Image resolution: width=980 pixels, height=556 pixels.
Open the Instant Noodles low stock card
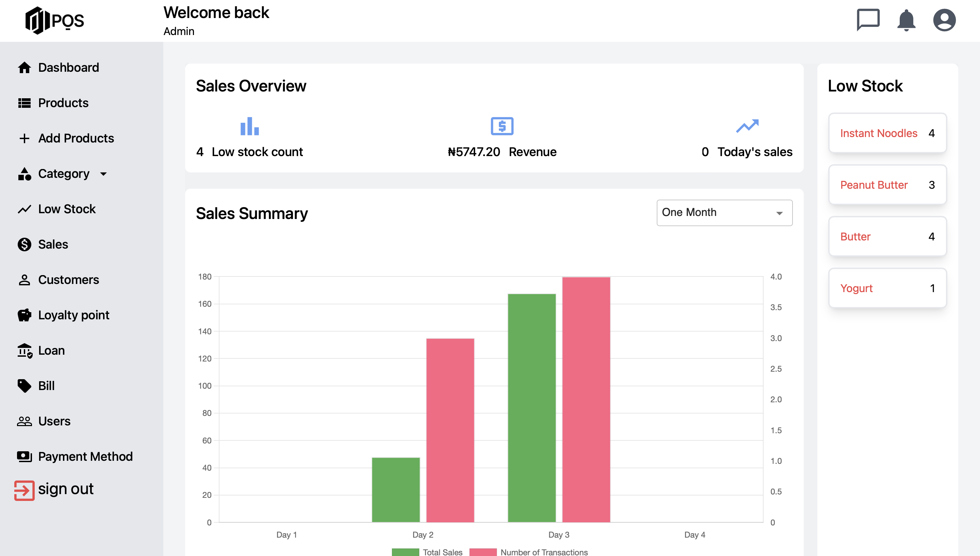(887, 133)
